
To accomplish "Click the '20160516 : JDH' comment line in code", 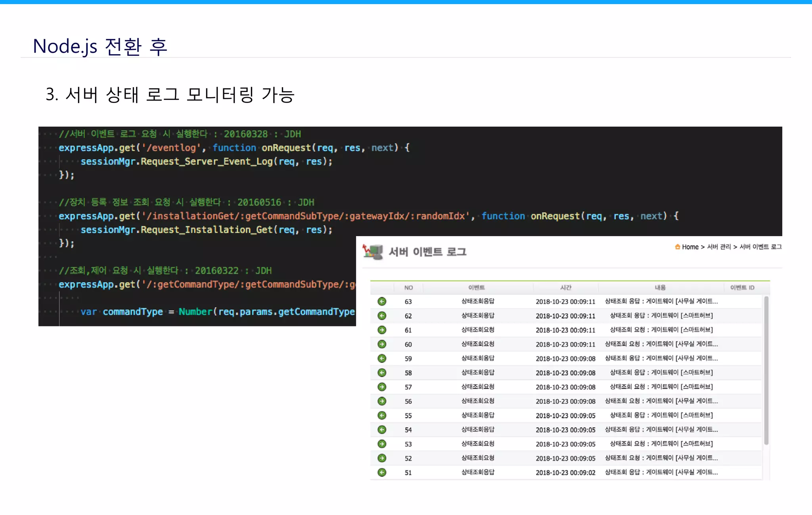I will pyautogui.click(x=186, y=202).
